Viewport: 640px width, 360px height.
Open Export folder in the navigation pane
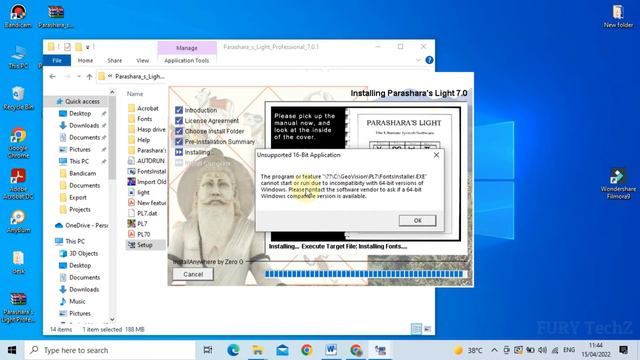point(78,198)
